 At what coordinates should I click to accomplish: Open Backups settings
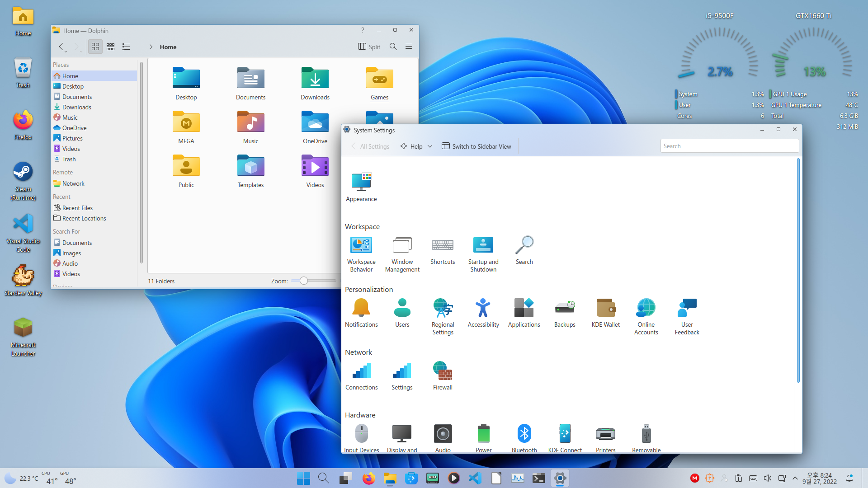565,313
